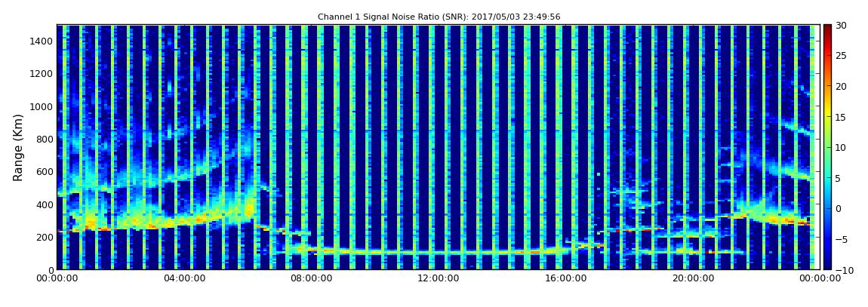The width and height of the screenshot is (868, 307).
Task: Click the 04:00:00 time axis label
Action: tap(183, 278)
